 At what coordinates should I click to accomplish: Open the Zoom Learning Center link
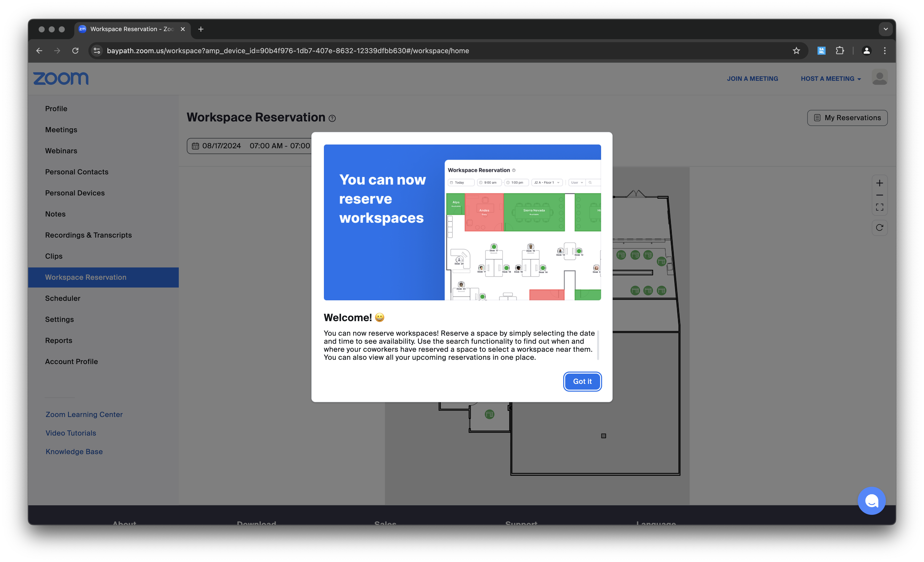(x=84, y=414)
